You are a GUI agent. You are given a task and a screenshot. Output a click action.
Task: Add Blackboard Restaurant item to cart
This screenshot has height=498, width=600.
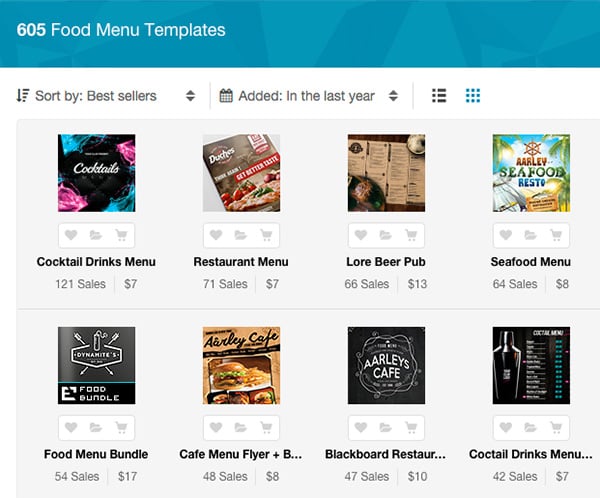[x=411, y=427]
